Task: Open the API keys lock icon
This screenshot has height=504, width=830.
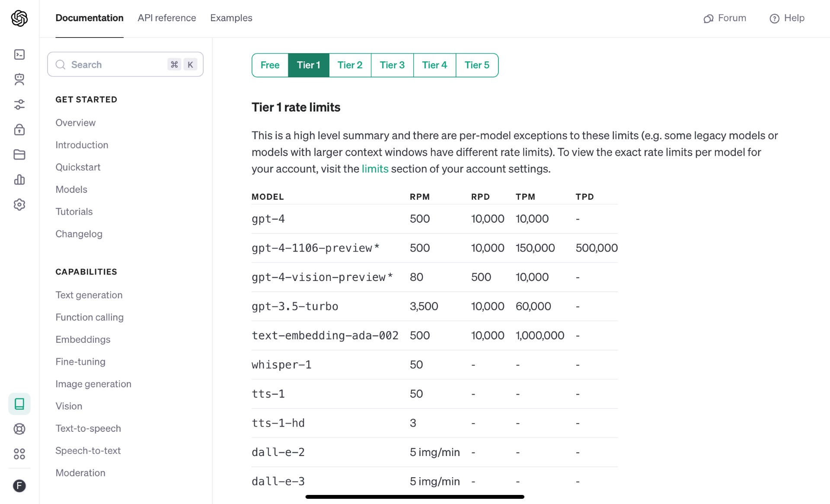Action: point(19,129)
